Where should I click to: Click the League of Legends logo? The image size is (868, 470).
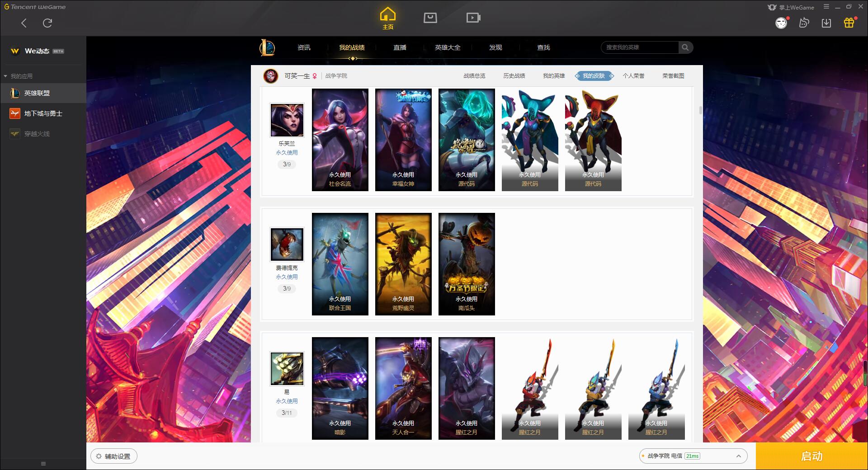[x=267, y=47]
